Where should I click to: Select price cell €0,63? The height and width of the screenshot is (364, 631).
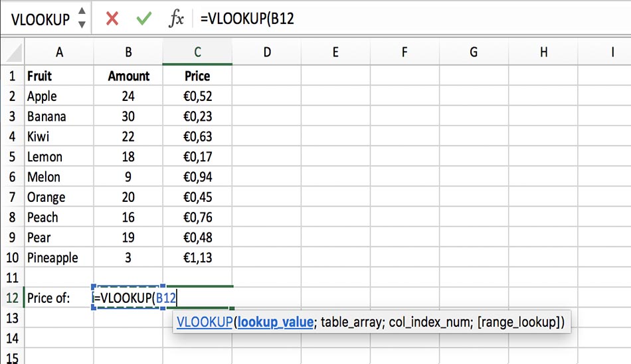tap(197, 136)
